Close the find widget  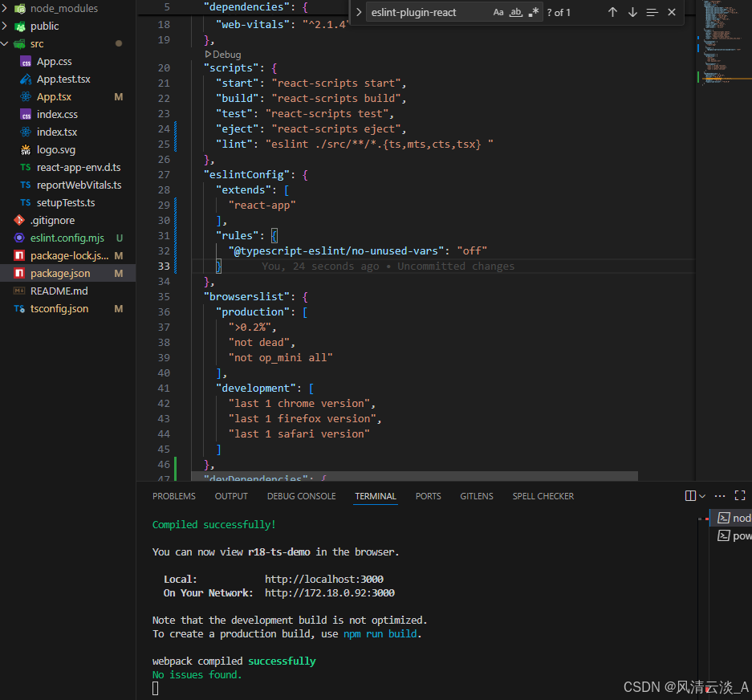(x=672, y=13)
